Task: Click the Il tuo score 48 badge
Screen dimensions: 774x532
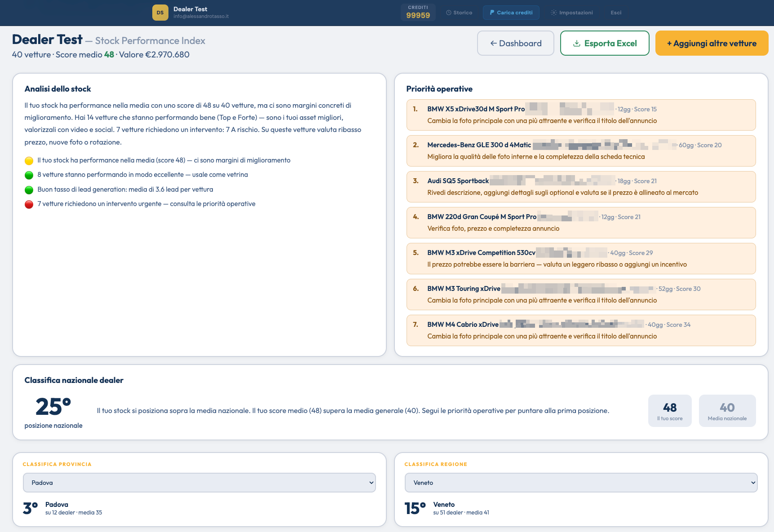Action: point(670,410)
